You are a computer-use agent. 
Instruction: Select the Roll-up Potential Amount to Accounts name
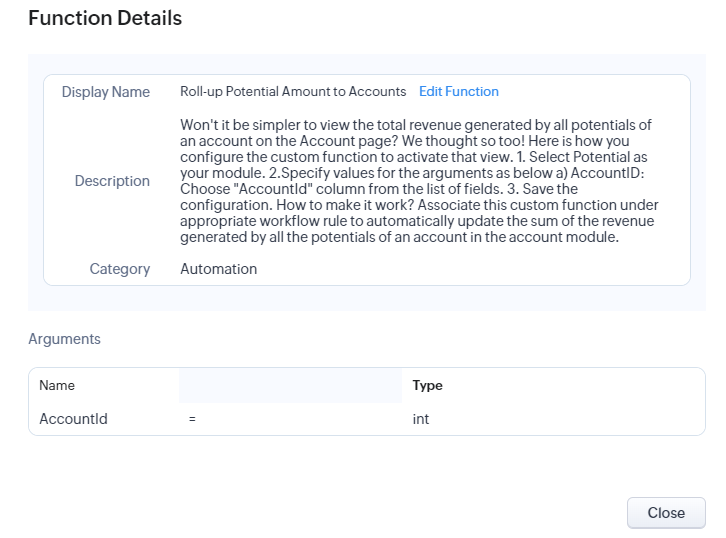293,92
